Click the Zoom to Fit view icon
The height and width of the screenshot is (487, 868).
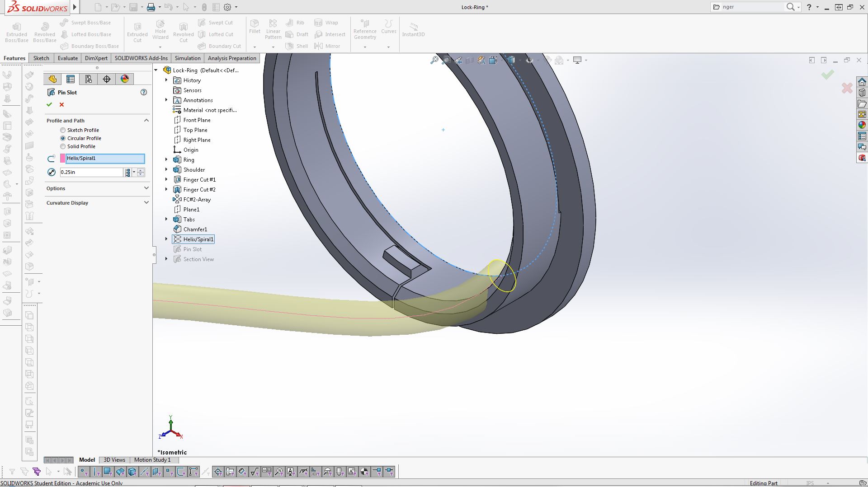pos(434,60)
